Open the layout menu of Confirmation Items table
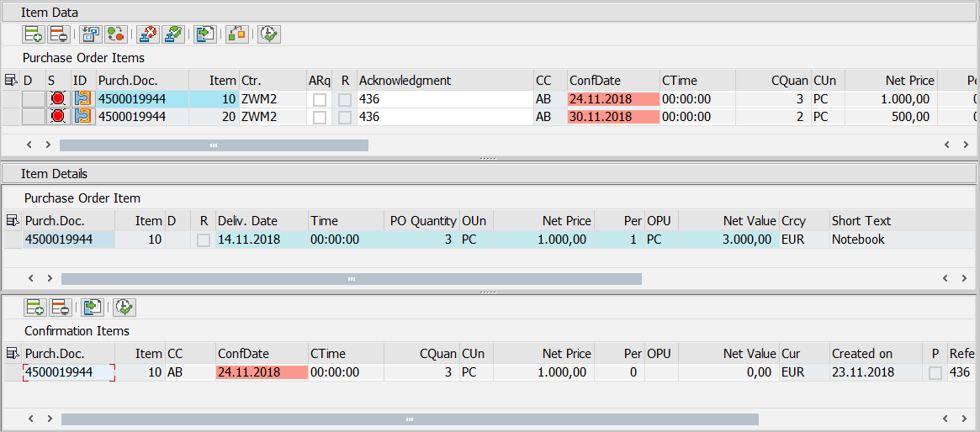This screenshot has height=432, width=980. (x=13, y=354)
